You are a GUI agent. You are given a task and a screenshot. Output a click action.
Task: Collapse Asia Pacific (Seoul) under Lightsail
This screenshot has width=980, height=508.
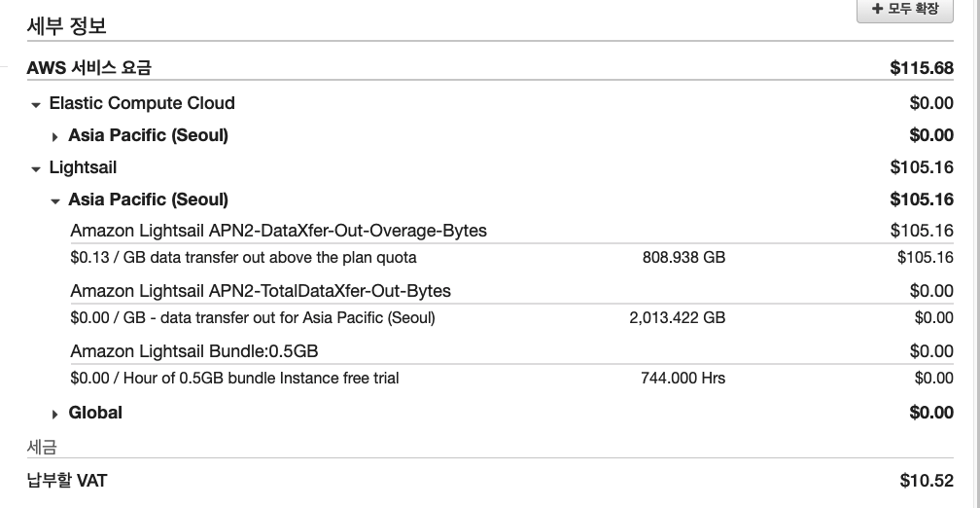[55, 200]
